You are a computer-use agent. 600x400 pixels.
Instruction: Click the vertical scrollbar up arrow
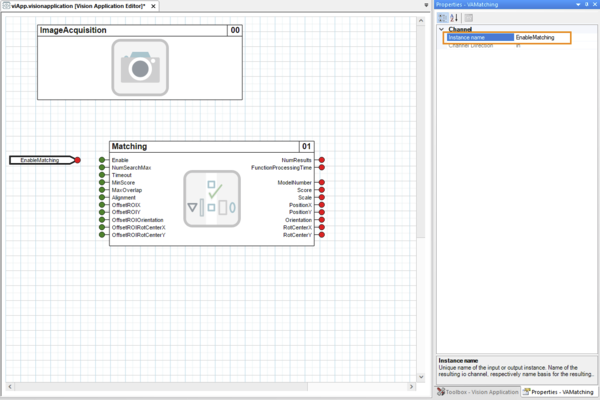point(421,21)
